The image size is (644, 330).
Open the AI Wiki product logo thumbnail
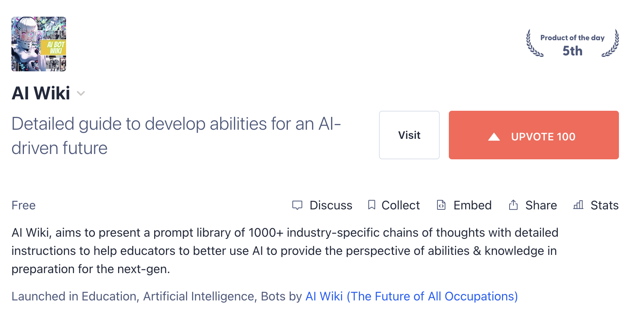click(39, 44)
